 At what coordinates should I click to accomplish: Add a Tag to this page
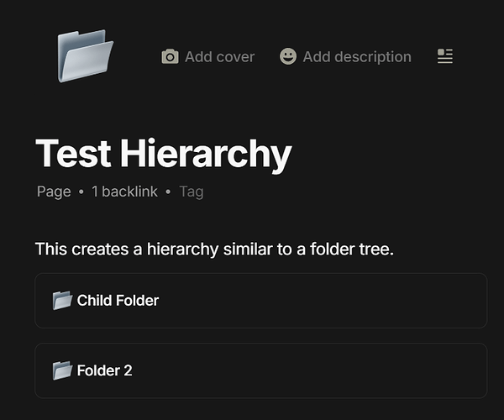click(192, 192)
